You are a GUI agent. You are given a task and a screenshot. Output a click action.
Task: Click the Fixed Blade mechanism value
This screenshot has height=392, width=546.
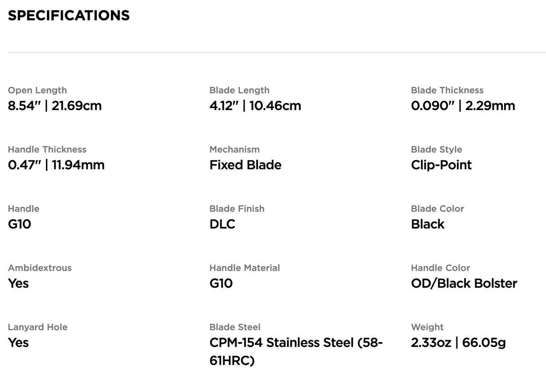(x=245, y=165)
